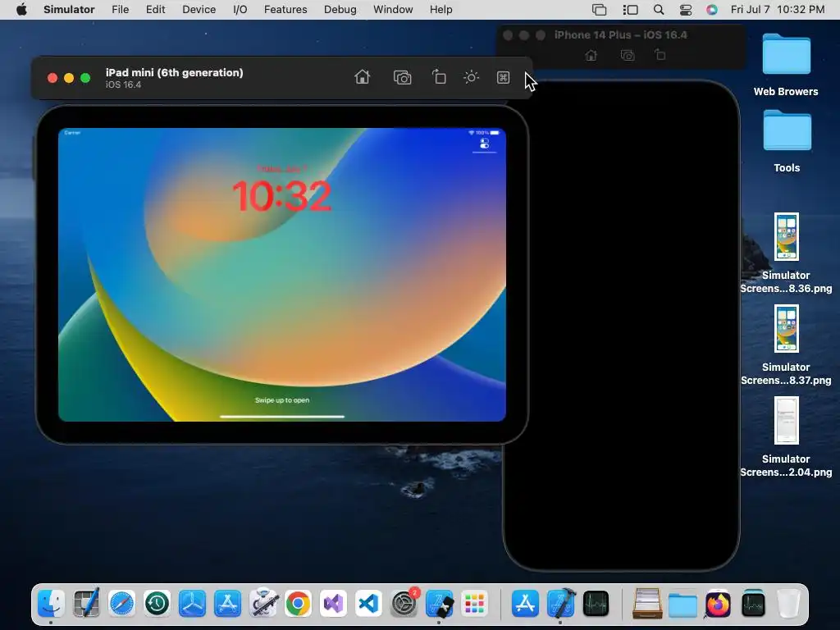This screenshot has width=840, height=630.
Task: Open the blue folder stack in Dock
Action: point(682,605)
